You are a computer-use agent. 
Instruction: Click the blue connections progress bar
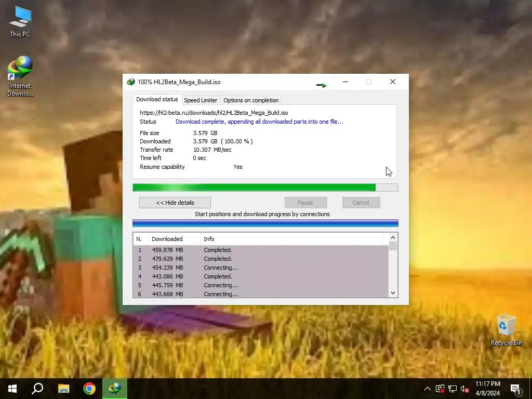(265, 223)
